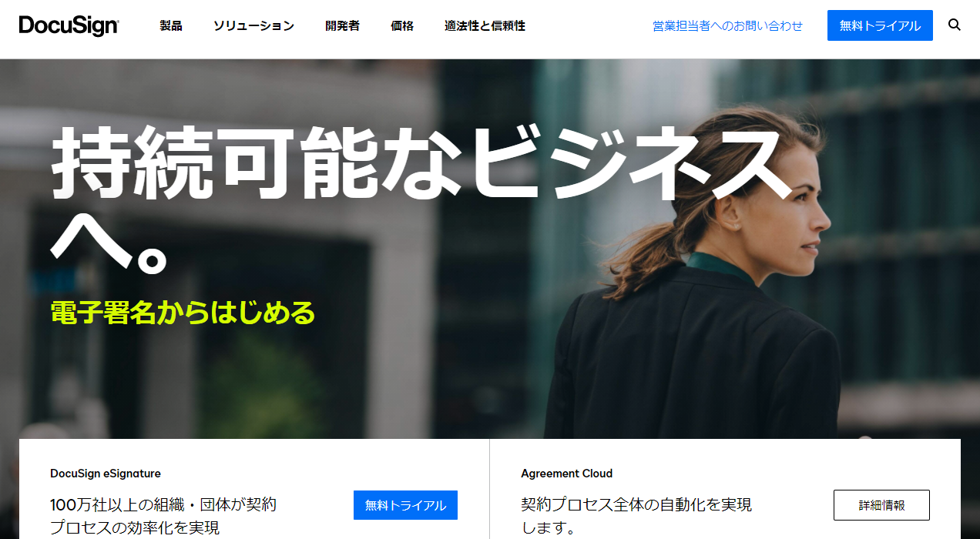Viewport: 980px width, 539px height.
Task: Expand the ソリューション navigation menu
Action: tap(253, 25)
